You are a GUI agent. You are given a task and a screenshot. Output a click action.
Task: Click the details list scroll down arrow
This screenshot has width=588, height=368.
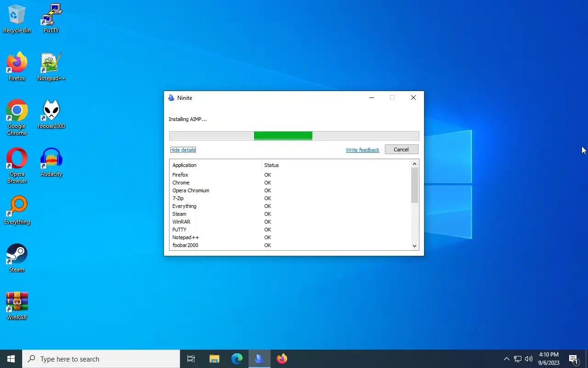click(414, 246)
